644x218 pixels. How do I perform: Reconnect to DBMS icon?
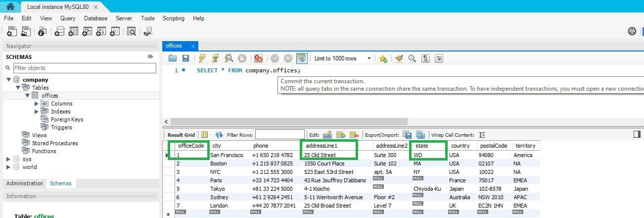[147, 31]
